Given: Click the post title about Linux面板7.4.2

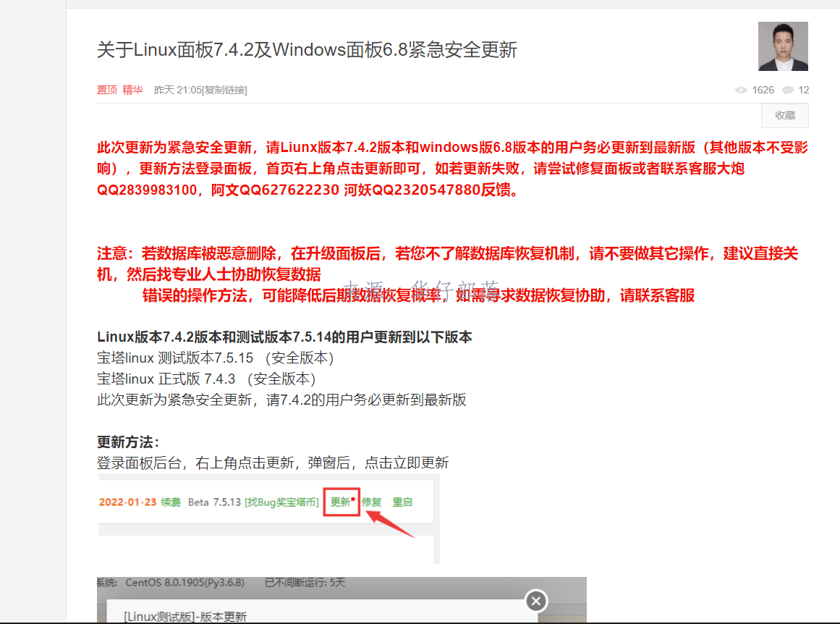Looking at the screenshot, I should 307,50.
